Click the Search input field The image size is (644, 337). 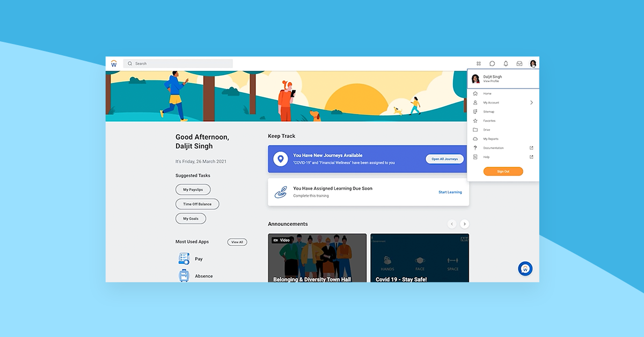pyautogui.click(x=177, y=63)
